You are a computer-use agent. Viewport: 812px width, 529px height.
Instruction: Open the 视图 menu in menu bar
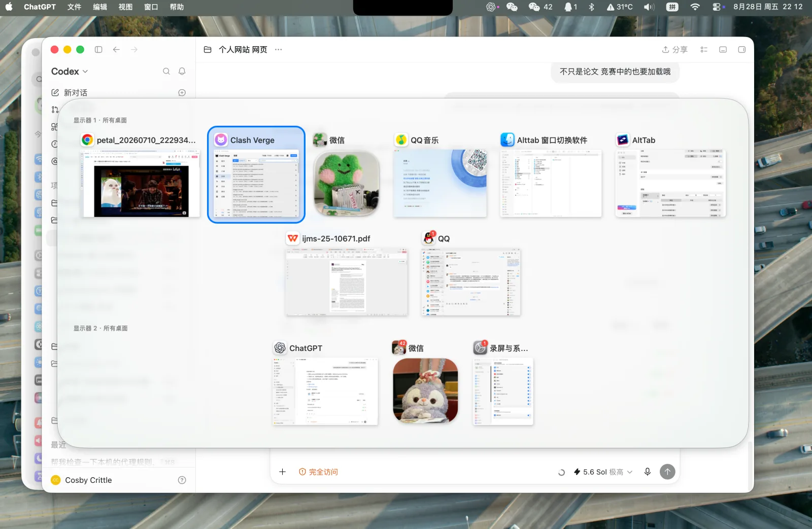125,7
